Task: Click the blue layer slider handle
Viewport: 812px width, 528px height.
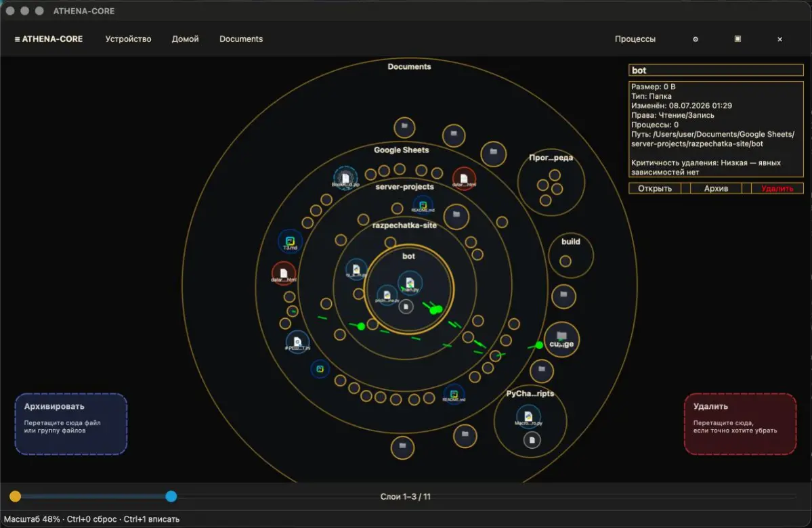Action: coord(171,496)
